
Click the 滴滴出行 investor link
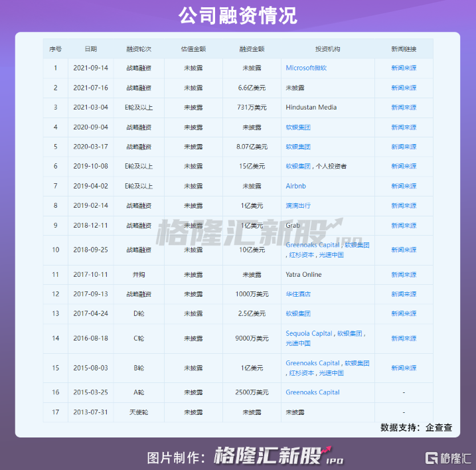tap(298, 206)
